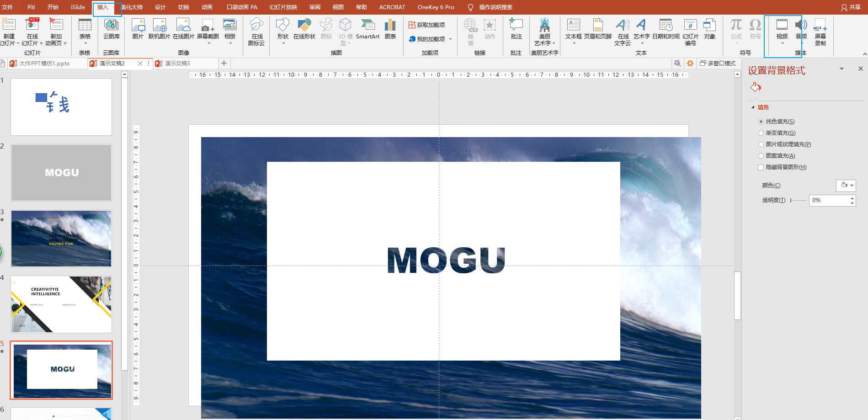Click the orange gear icon in the tab bar
This screenshot has height=420, width=868.
[690, 64]
